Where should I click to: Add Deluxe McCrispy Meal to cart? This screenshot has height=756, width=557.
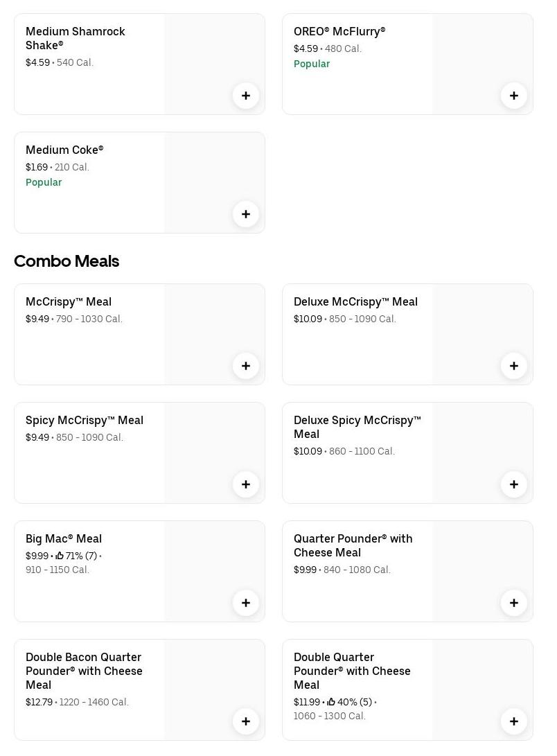[x=514, y=366]
